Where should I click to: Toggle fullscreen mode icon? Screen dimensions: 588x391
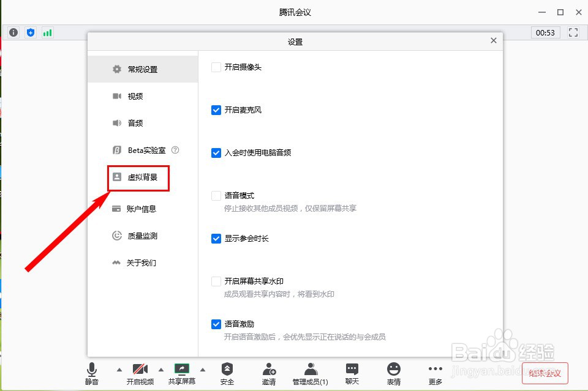click(573, 32)
